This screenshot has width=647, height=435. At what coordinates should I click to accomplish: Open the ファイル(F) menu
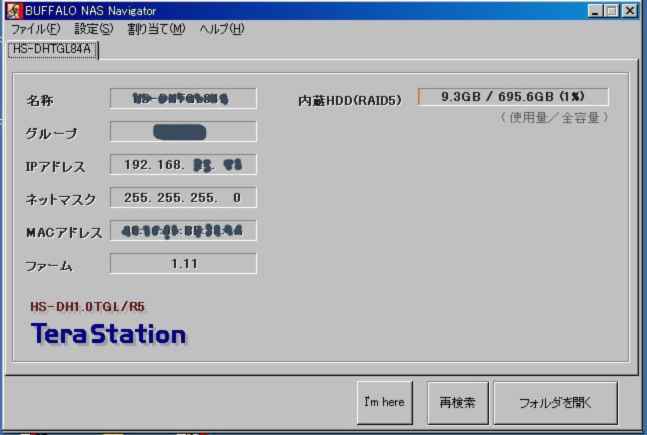click(x=35, y=29)
